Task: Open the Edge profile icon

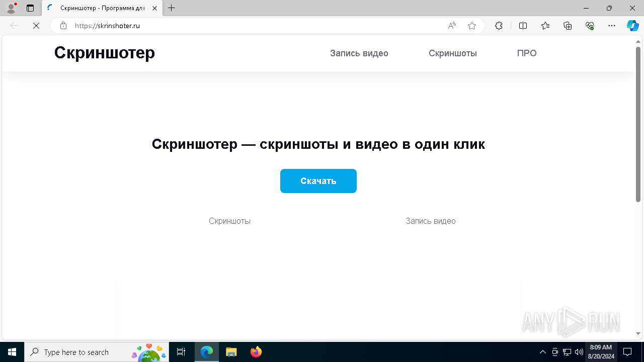Action: click(x=11, y=8)
